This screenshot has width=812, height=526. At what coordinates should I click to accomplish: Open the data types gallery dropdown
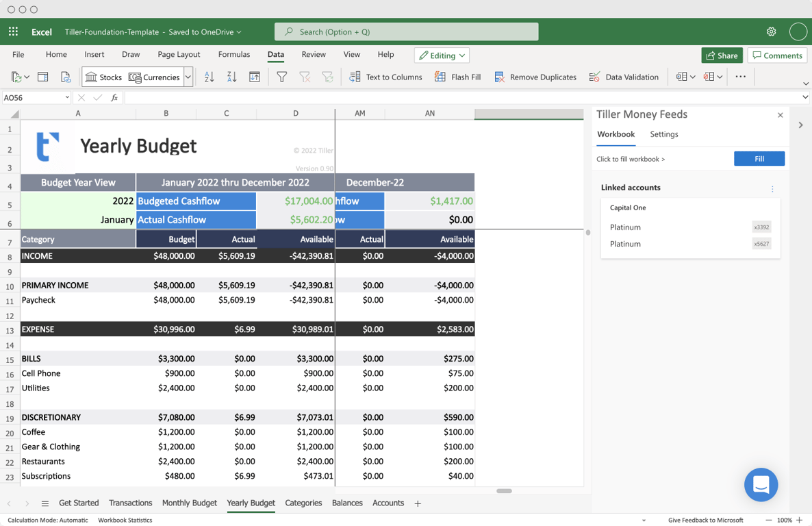coord(190,77)
